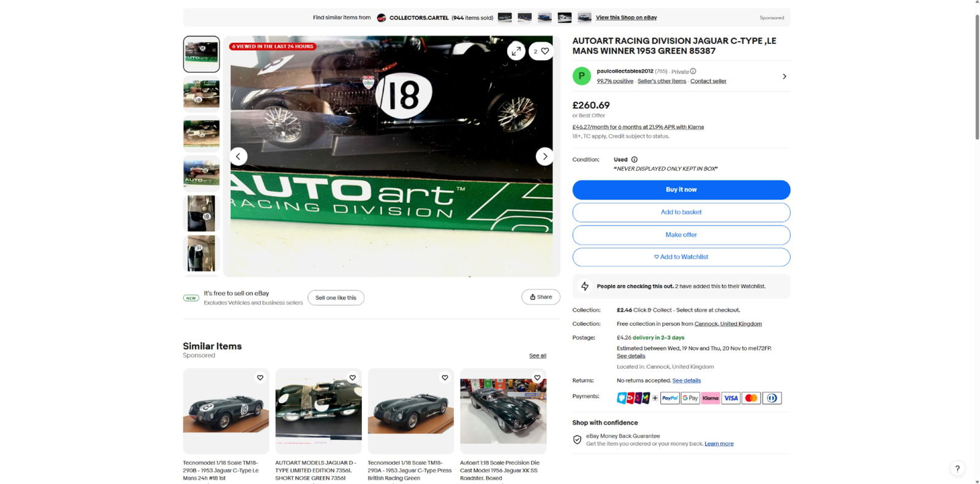Open seller paulcollectables2012 profile link
This screenshot has height=484, width=980.
pyautogui.click(x=625, y=71)
